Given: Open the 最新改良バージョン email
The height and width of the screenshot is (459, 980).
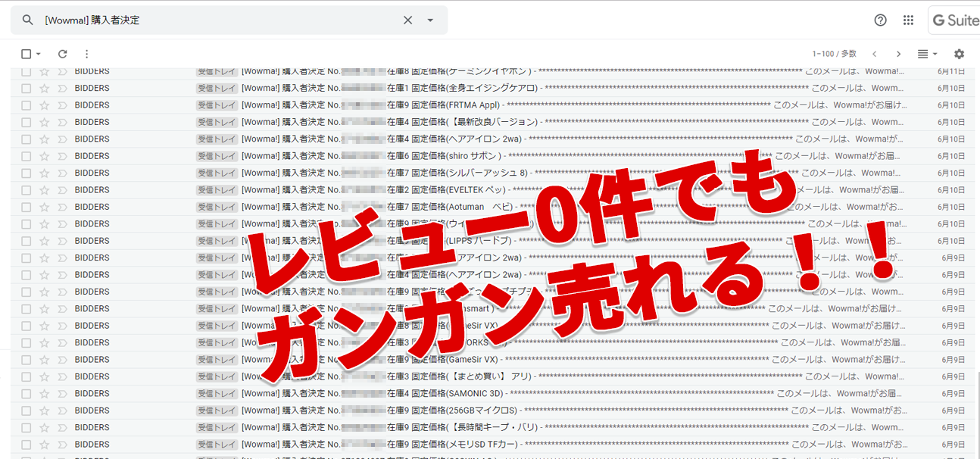Looking at the screenshot, I should pyautogui.click(x=492, y=122).
